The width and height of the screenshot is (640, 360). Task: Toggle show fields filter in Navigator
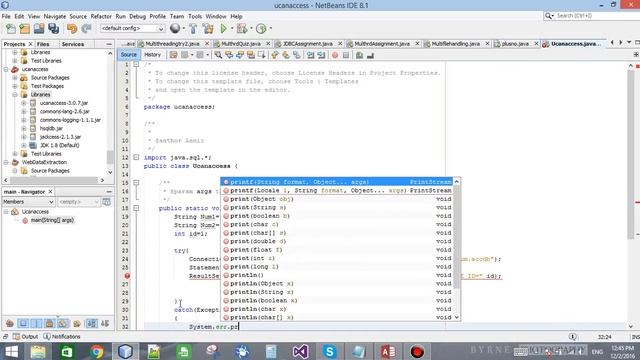pos(23,324)
